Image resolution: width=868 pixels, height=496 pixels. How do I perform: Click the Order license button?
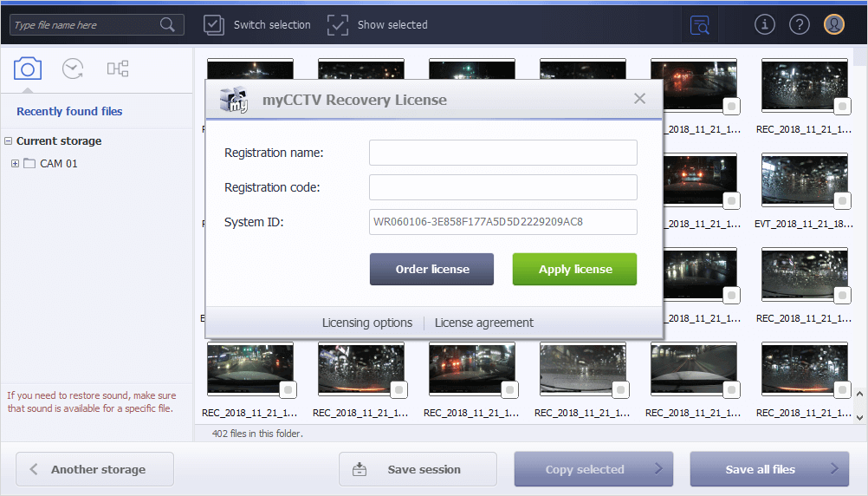[431, 270]
